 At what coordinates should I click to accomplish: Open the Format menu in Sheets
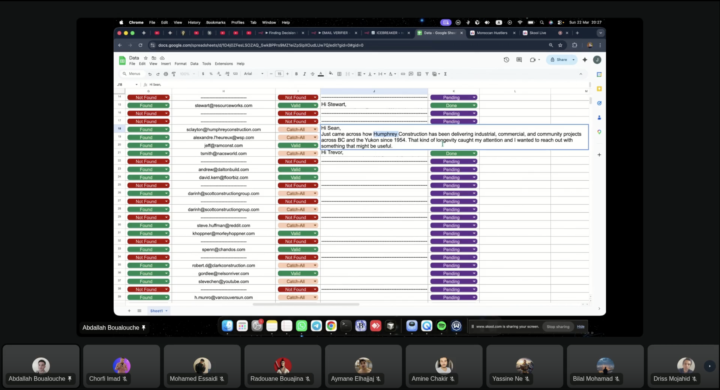pos(180,64)
